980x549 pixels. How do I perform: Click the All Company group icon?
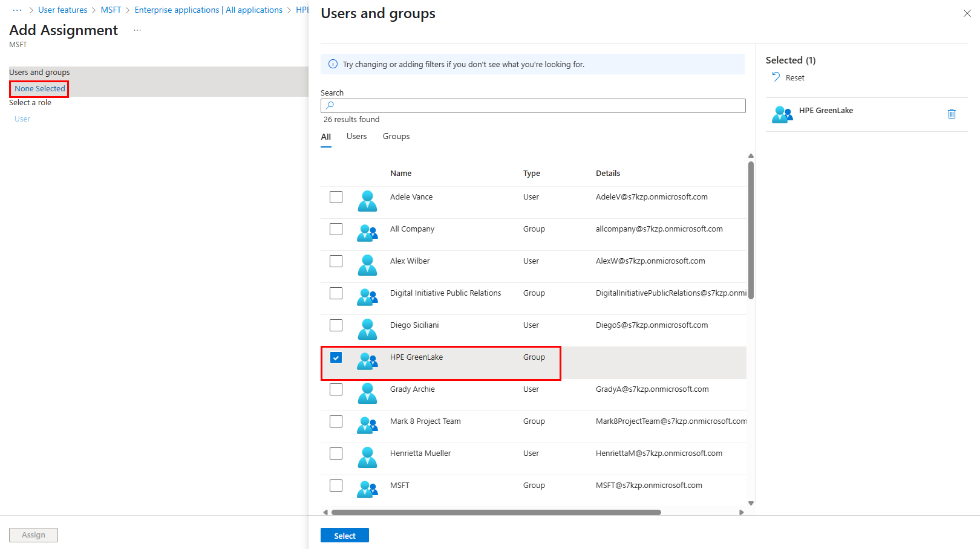(x=367, y=233)
